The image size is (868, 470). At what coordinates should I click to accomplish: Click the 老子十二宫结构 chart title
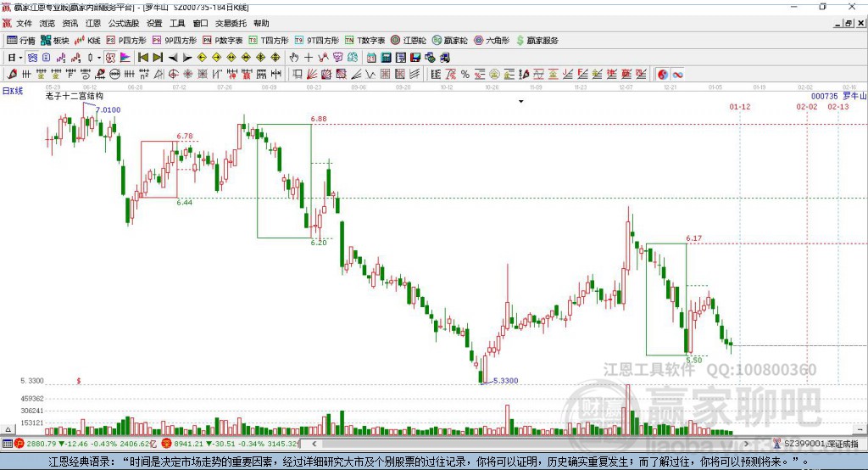(x=75, y=96)
